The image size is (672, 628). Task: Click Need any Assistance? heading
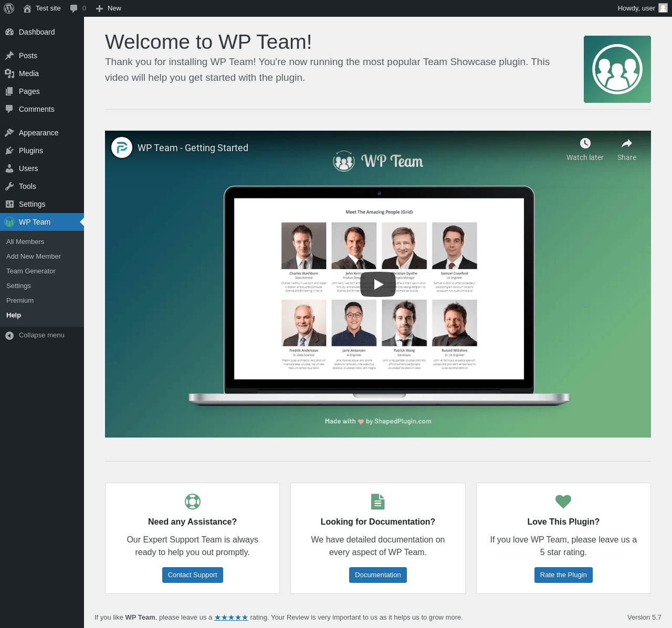pos(193,522)
